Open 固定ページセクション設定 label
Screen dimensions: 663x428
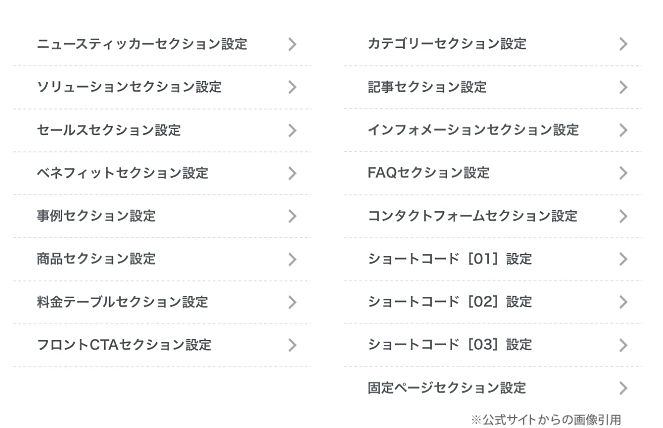click(447, 388)
